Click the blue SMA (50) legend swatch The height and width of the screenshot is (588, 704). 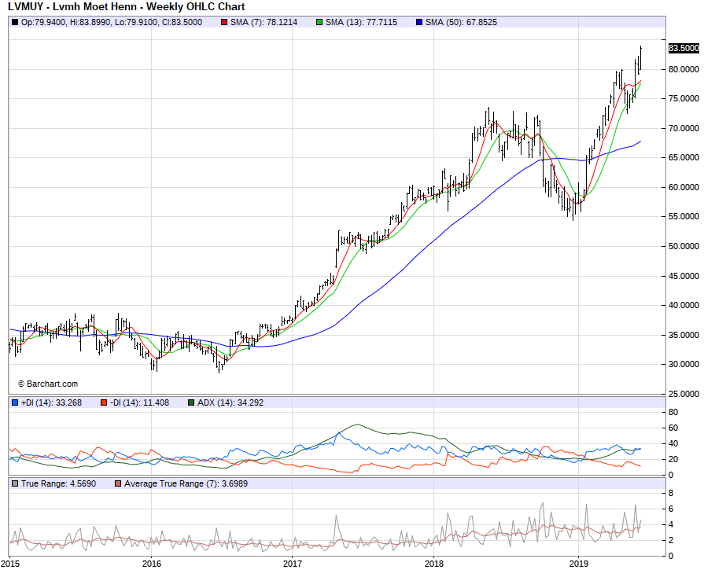[419, 22]
